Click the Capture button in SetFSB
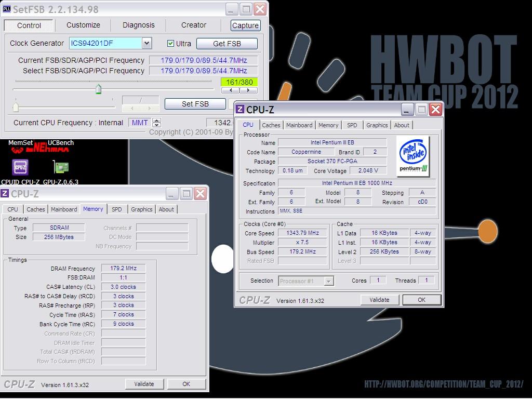The width and height of the screenshot is (532, 399). pyautogui.click(x=245, y=25)
